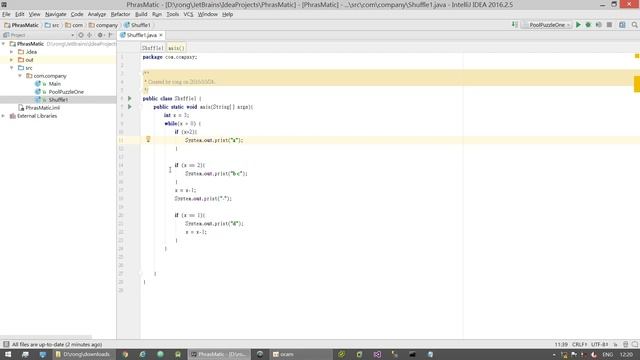
Task: Open the Navigate menu
Action: pos(56,14)
